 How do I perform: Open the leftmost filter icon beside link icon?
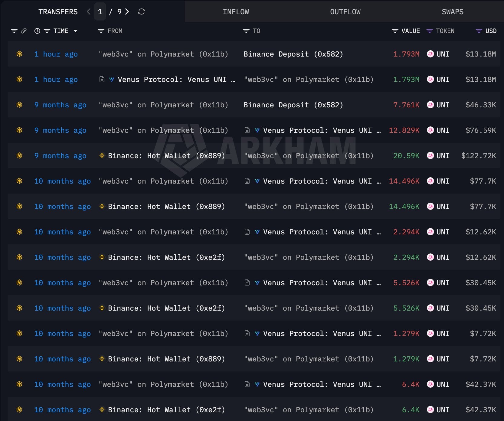14,31
